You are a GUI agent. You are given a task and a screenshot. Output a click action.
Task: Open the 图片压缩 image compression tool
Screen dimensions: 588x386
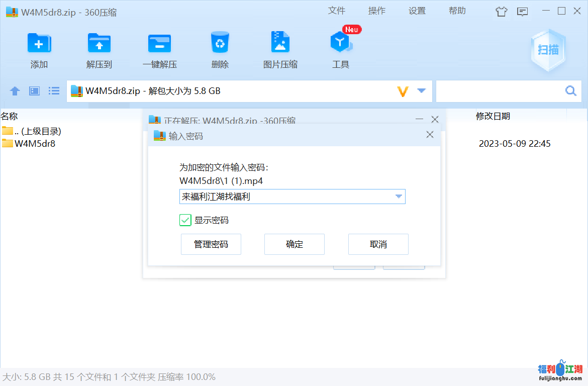coord(280,44)
